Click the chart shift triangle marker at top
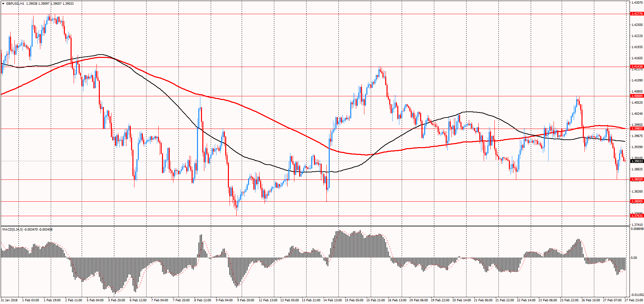 coord(626,2)
